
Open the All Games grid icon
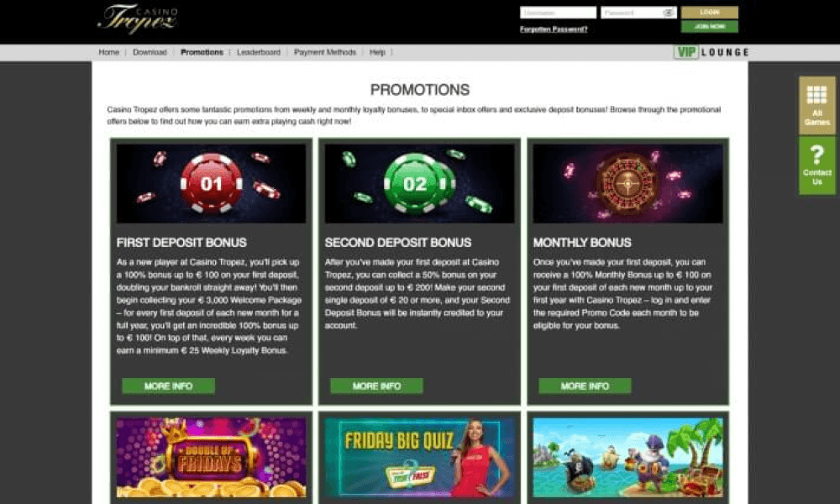point(816,95)
